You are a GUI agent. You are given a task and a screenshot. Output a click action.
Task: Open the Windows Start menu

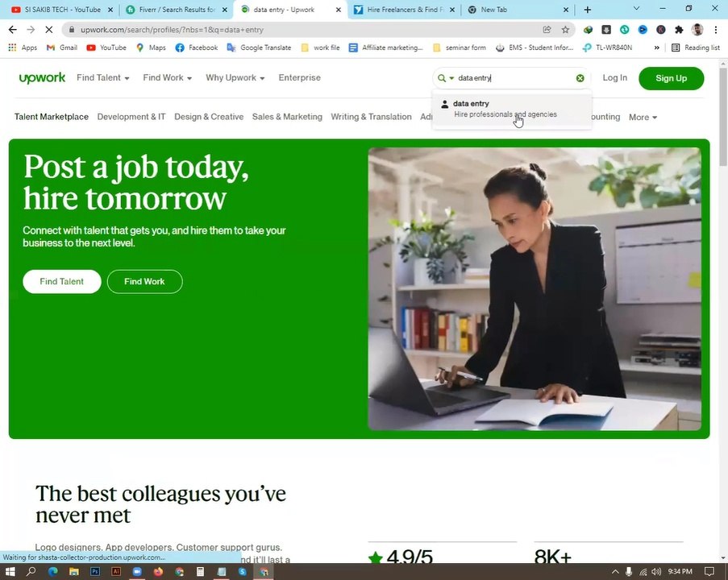tap(10, 571)
